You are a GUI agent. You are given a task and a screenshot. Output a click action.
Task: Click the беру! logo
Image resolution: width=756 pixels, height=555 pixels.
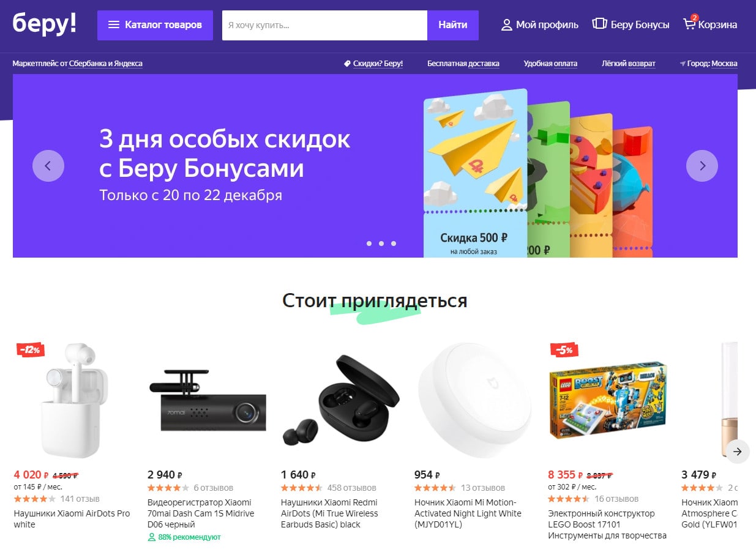pos(45,23)
